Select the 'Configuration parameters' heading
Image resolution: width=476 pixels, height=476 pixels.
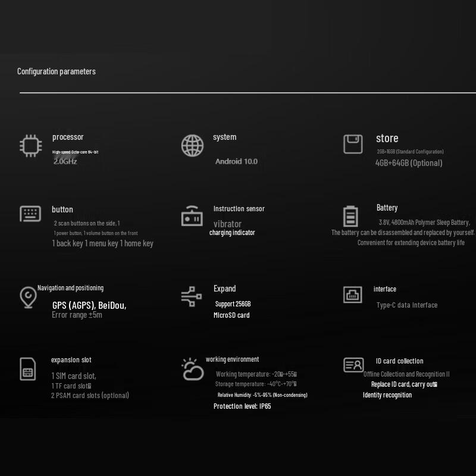point(57,71)
